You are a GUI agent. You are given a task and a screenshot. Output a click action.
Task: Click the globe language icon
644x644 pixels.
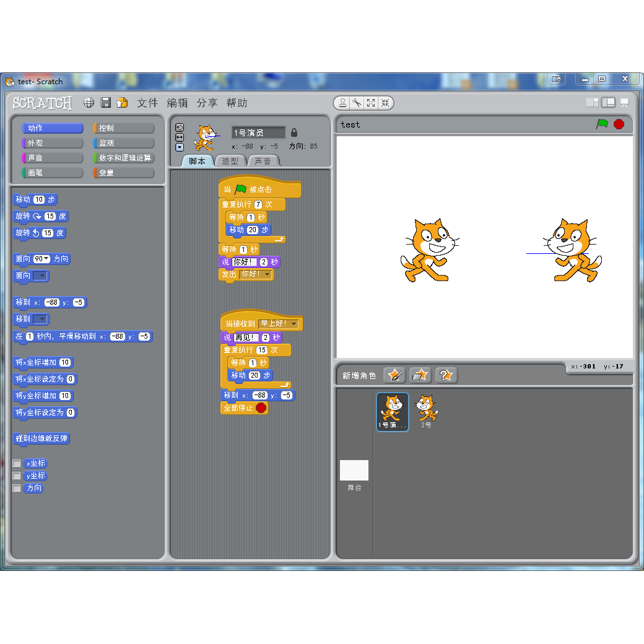click(x=89, y=103)
